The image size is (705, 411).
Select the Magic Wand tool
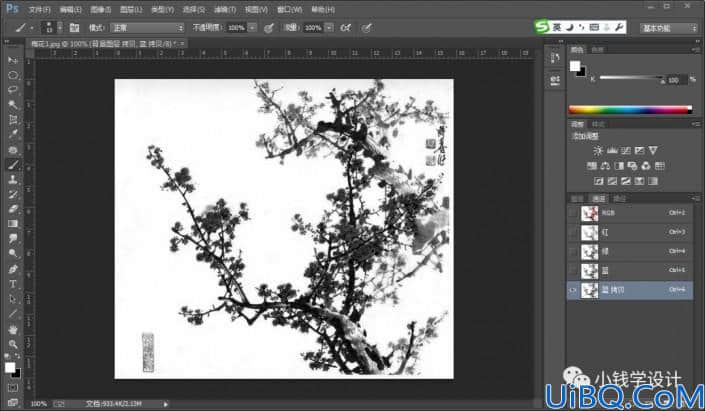pos(13,105)
